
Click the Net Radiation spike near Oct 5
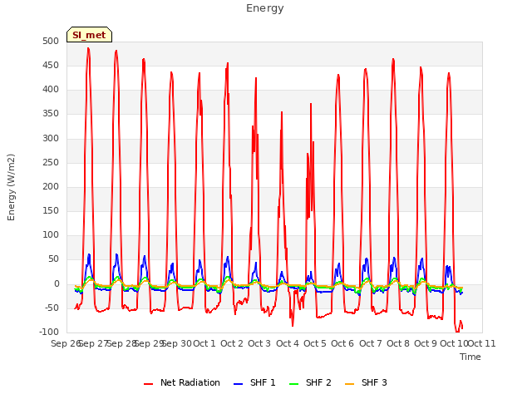[311, 104]
